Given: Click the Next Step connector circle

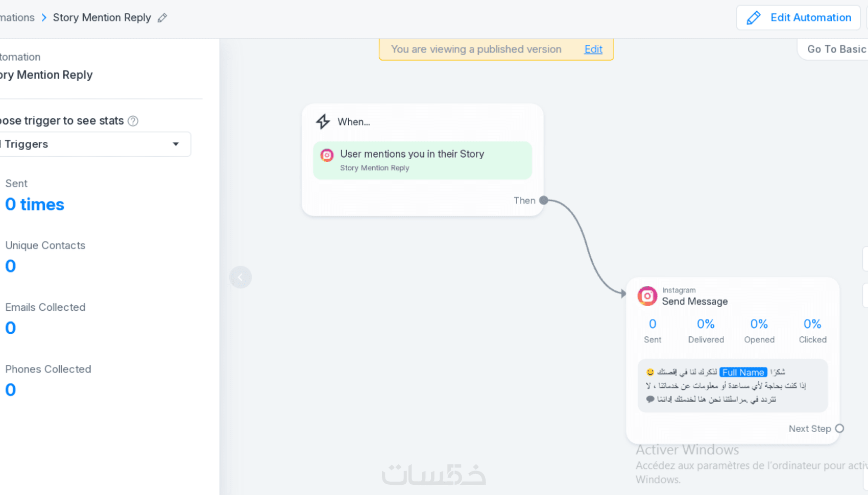Looking at the screenshot, I should pyautogui.click(x=839, y=429).
